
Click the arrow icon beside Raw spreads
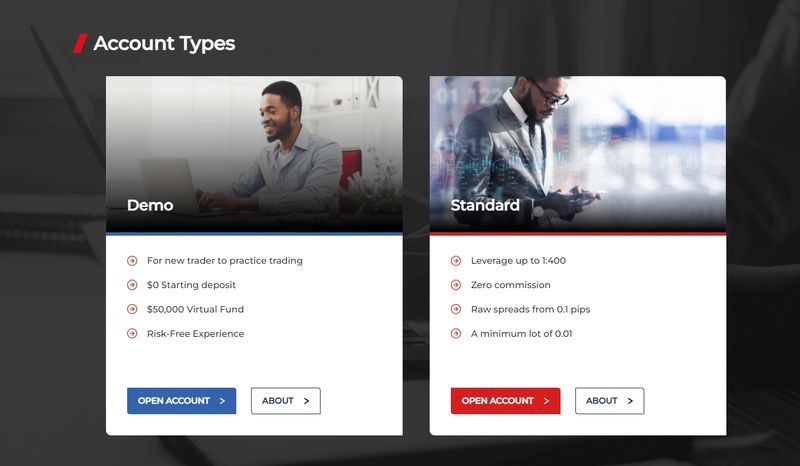[x=456, y=309]
